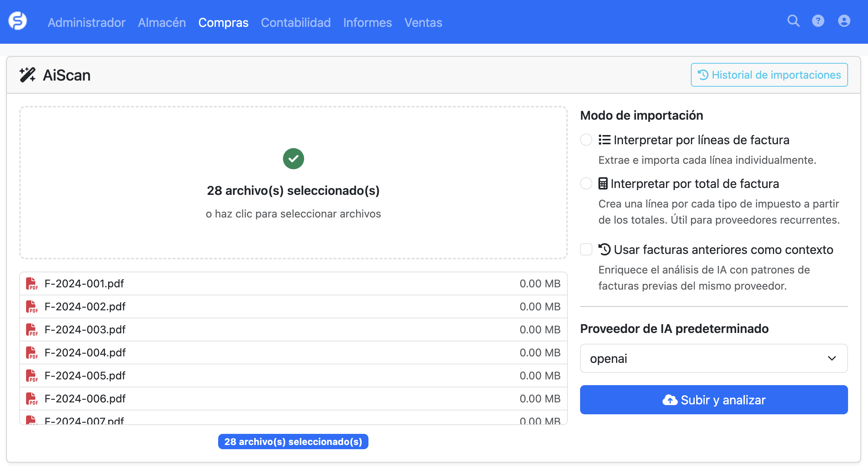This screenshot has height=468, width=868.
Task: Open Historial de importaciones
Action: click(769, 75)
